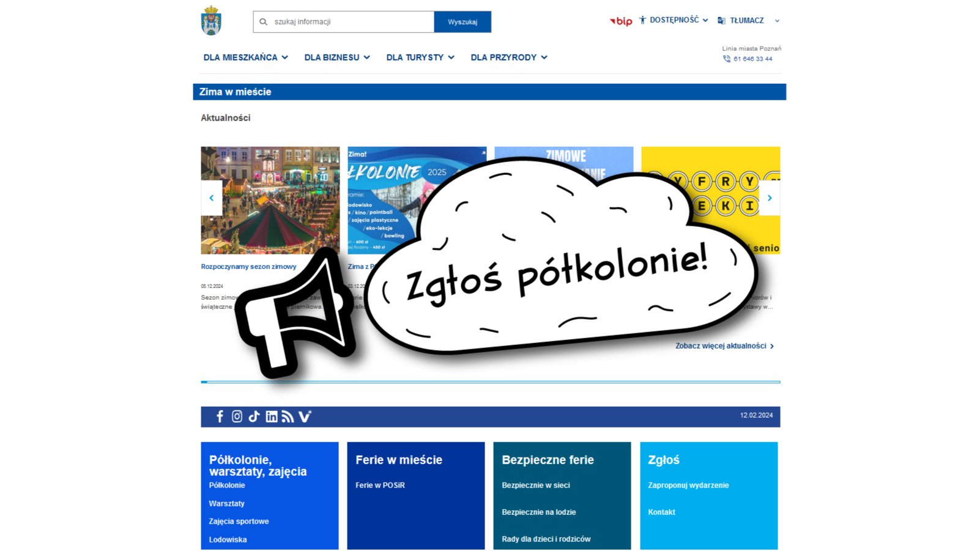980x551 pixels.
Task: Open Półkolonie, warsztaty, zajęcia heading
Action: coord(258,465)
